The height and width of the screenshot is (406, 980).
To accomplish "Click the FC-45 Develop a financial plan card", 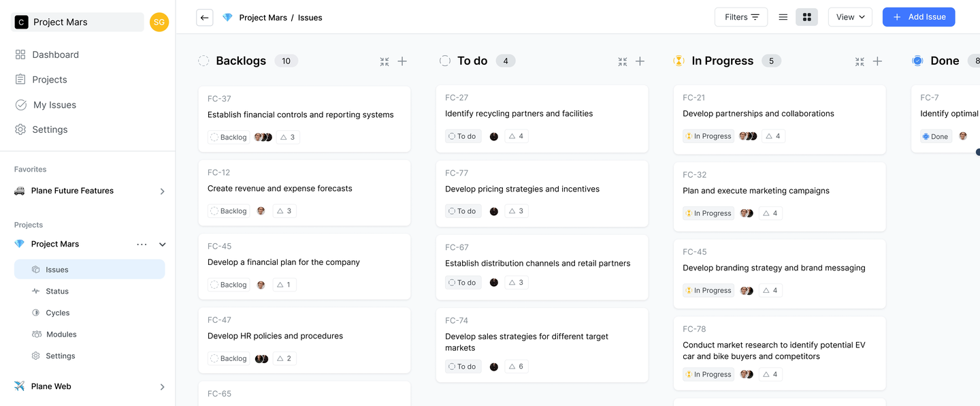I will (x=304, y=267).
